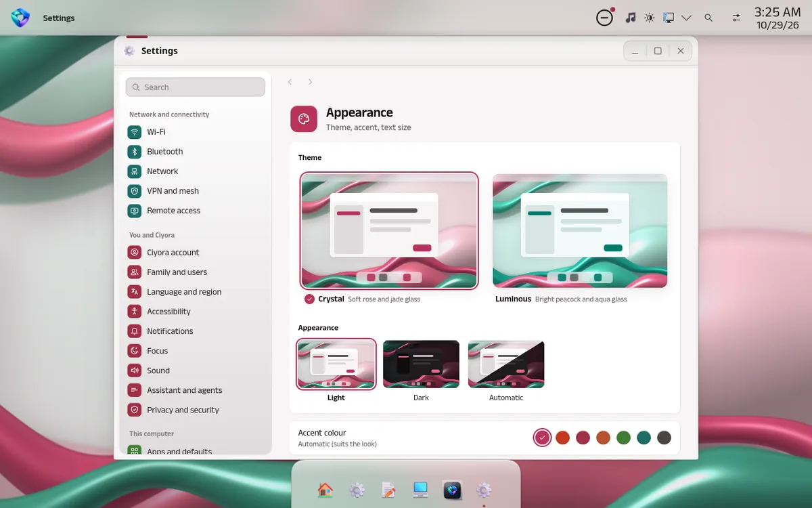Select the Network icon in sidebar

(135, 171)
